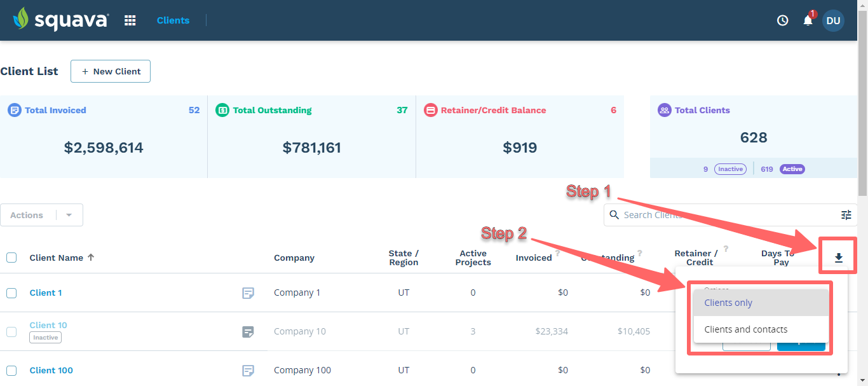868x386 pixels.
Task: Open the app grid menu icon
Action: (130, 20)
